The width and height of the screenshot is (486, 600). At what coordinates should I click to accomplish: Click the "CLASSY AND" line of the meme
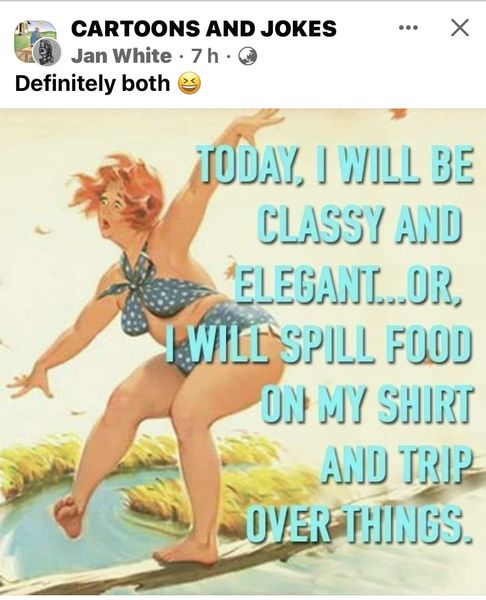359,226
